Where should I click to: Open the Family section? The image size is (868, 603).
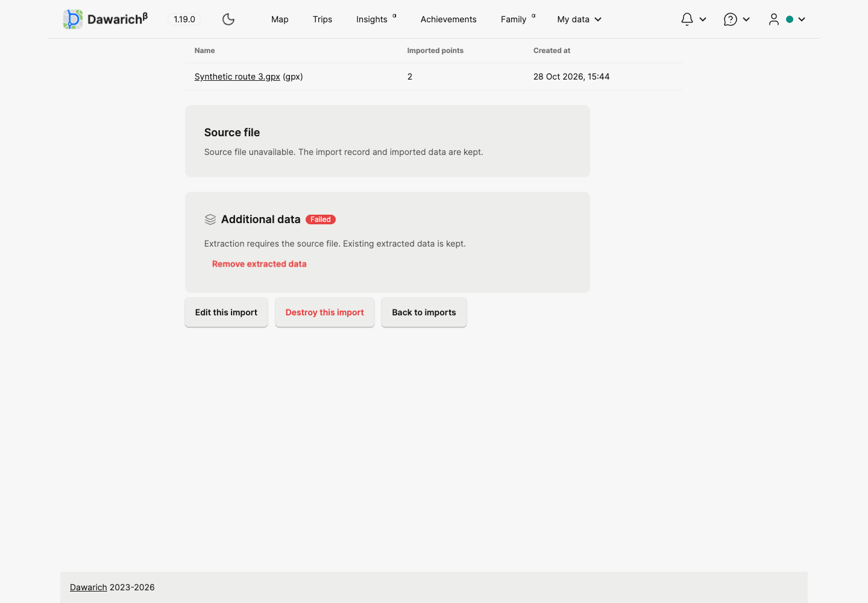point(514,19)
